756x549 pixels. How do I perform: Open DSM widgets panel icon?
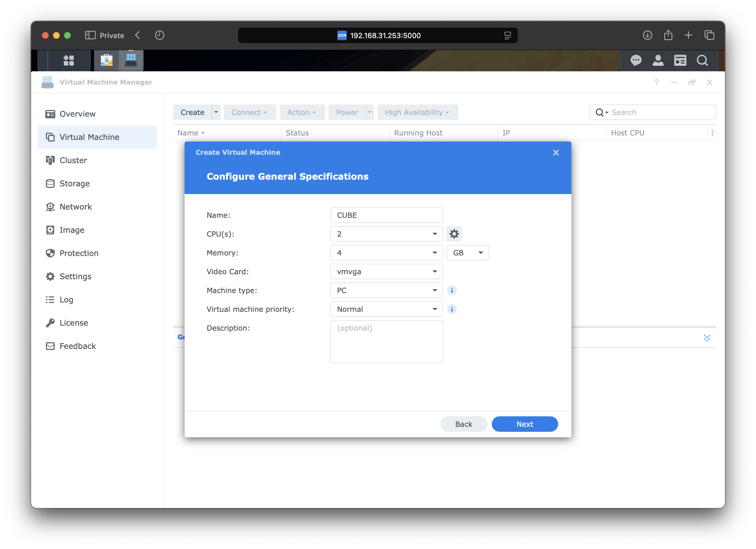point(680,60)
